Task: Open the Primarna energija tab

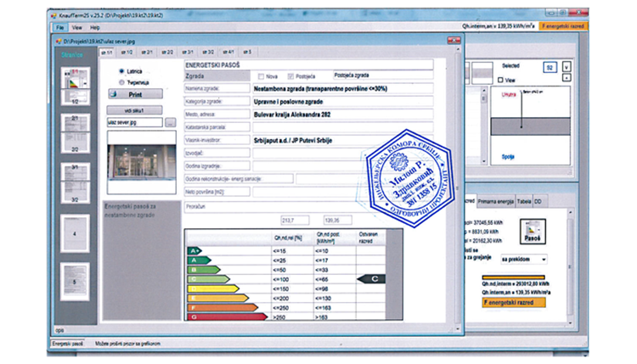Action: coord(496,201)
